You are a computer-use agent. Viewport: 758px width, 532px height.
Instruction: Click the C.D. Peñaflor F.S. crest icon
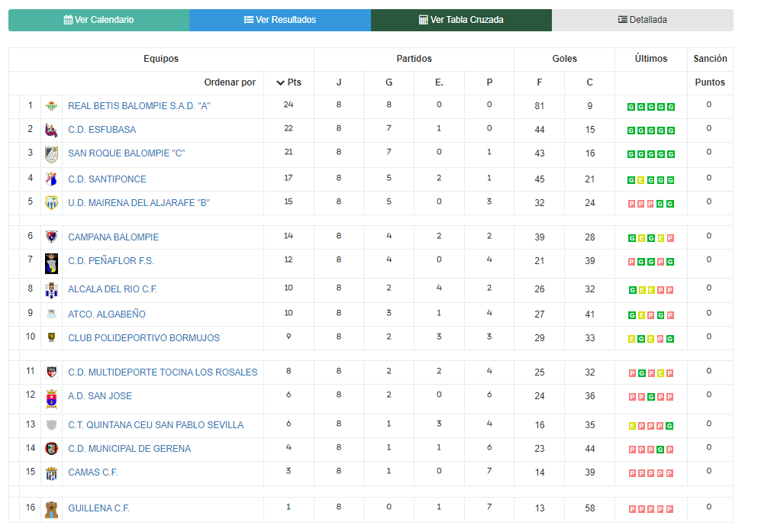[x=51, y=263]
